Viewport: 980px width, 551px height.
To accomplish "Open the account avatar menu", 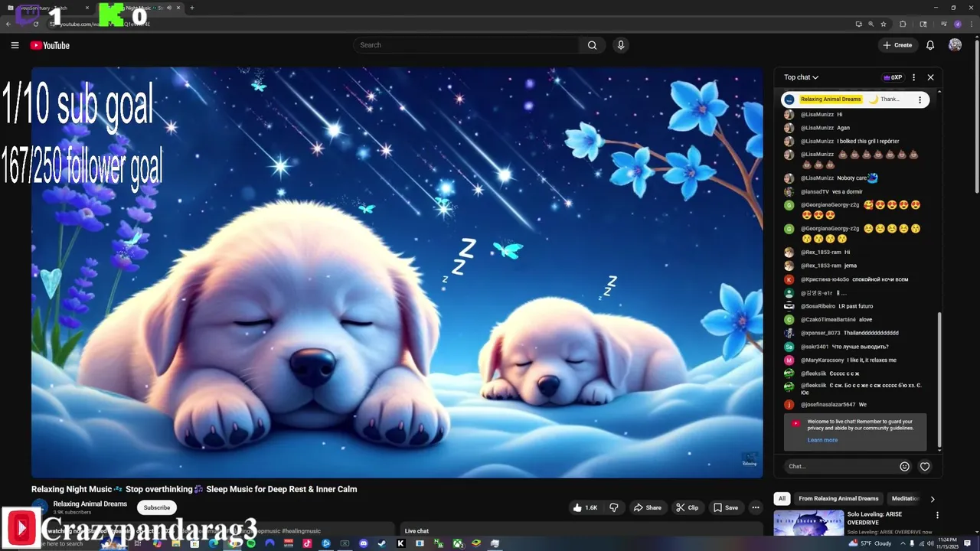I will click(x=955, y=45).
